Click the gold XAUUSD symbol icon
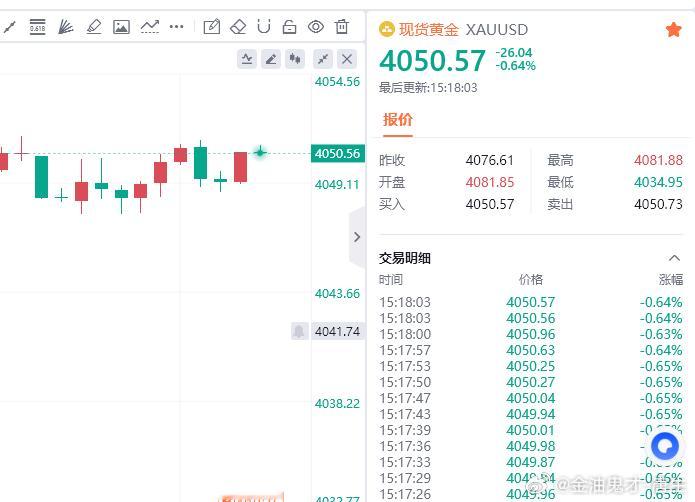This screenshot has height=502, width=695. tap(387, 30)
